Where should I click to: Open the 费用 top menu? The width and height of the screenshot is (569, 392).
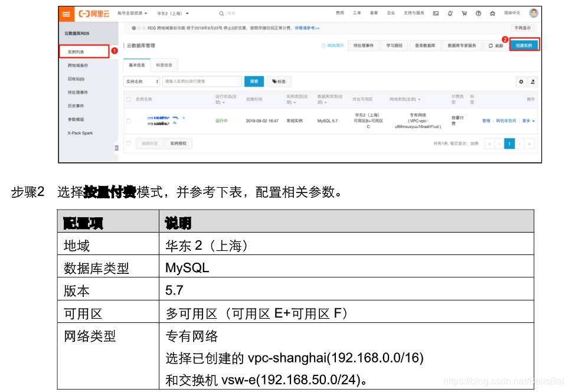pos(339,13)
